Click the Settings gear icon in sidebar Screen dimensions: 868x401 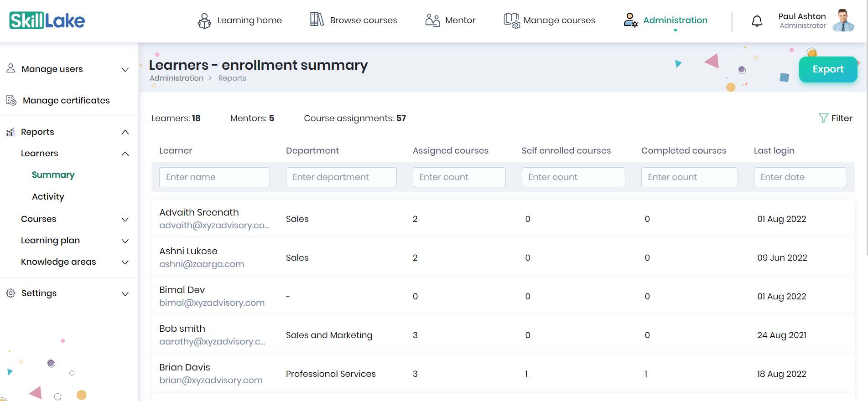pyautogui.click(x=11, y=293)
